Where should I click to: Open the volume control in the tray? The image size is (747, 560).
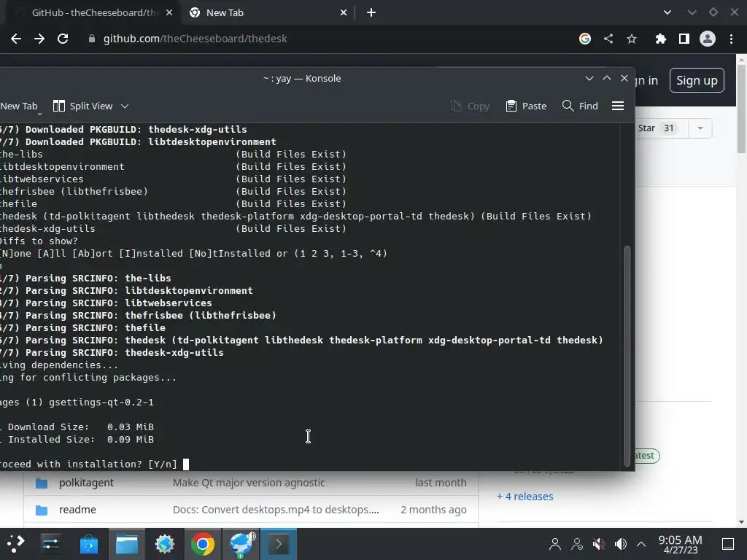click(x=621, y=544)
